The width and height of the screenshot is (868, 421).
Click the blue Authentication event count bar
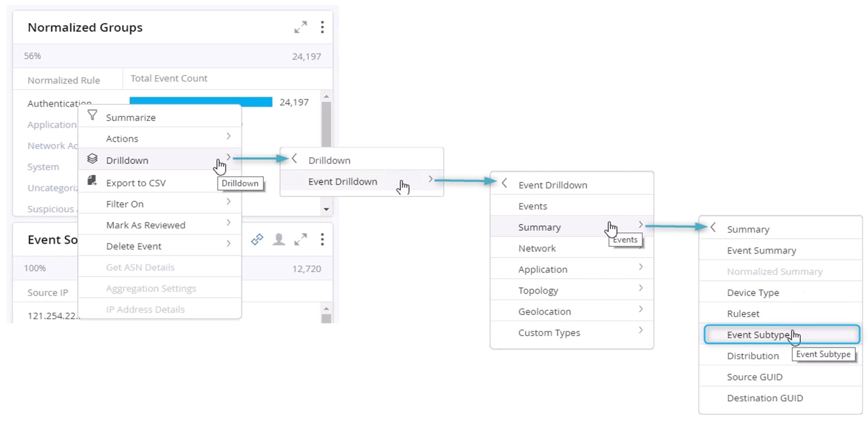click(201, 102)
